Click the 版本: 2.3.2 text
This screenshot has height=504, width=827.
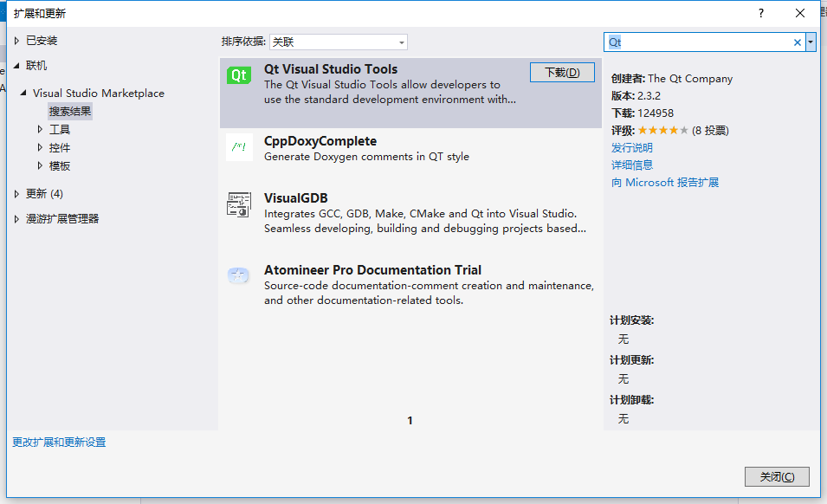636,96
